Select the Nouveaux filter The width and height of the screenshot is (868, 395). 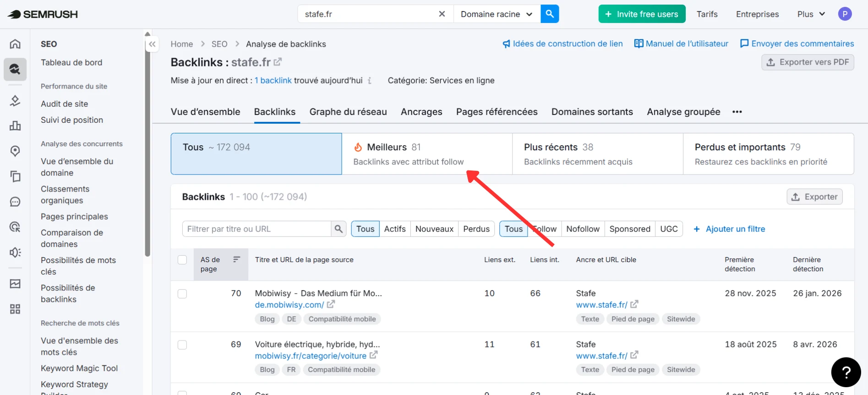434,229
